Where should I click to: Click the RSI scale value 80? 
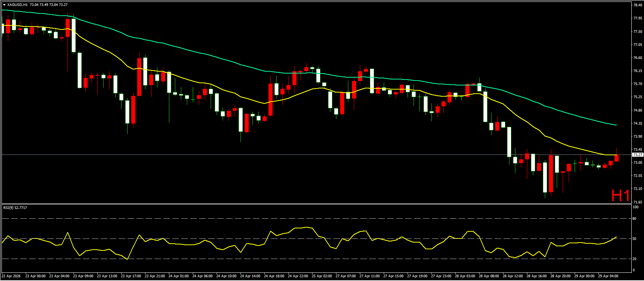click(x=635, y=219)
